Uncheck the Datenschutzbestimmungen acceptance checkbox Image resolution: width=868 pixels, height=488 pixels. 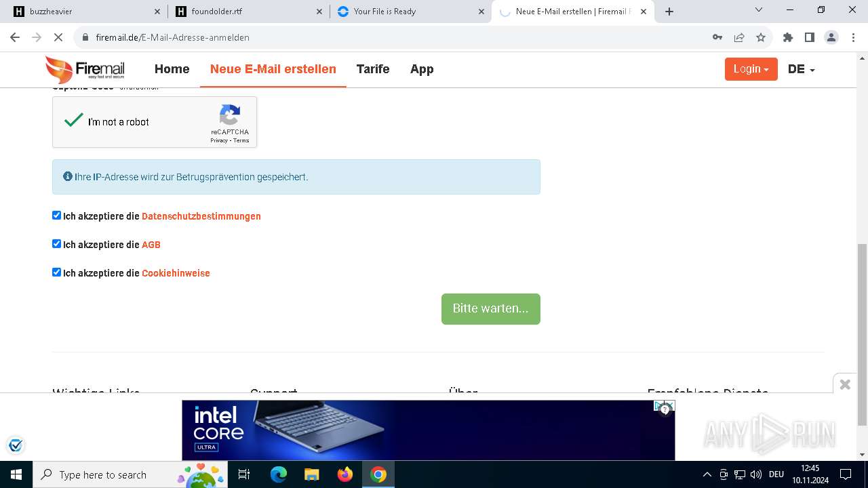(57, 216)
